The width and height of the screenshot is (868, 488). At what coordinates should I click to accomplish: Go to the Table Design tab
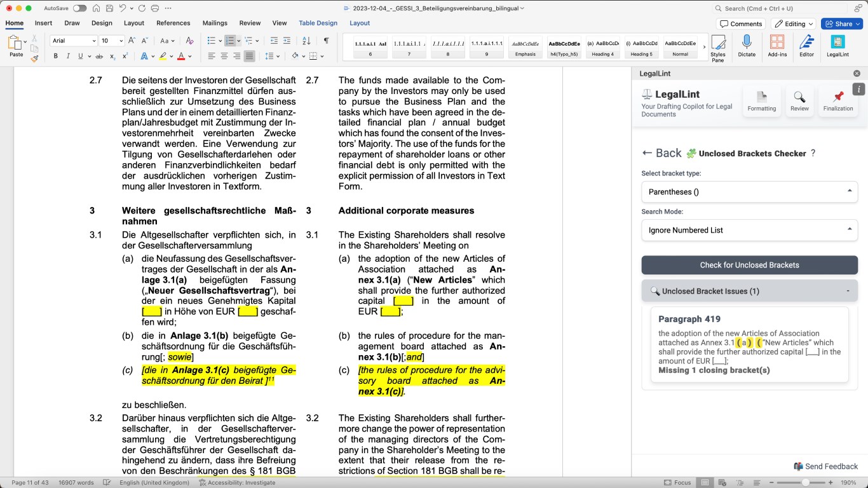318,23
